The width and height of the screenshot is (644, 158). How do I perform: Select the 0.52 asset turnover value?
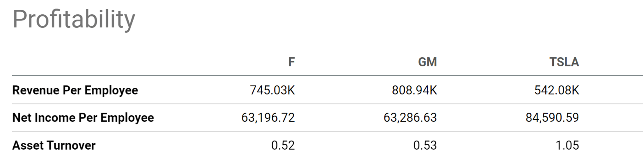[x=283, y=145]
